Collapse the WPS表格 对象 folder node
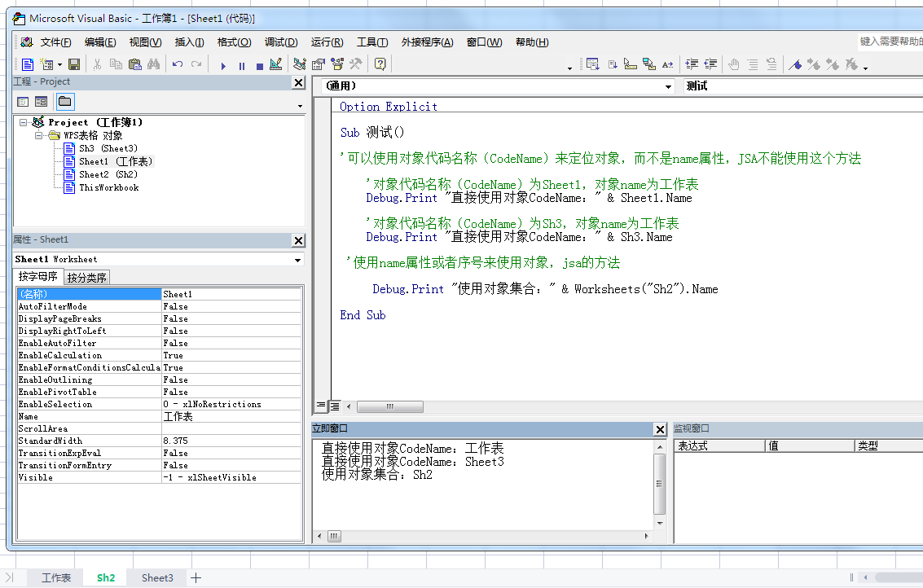Screen dimensions: 923x588 tap(38, 135)
